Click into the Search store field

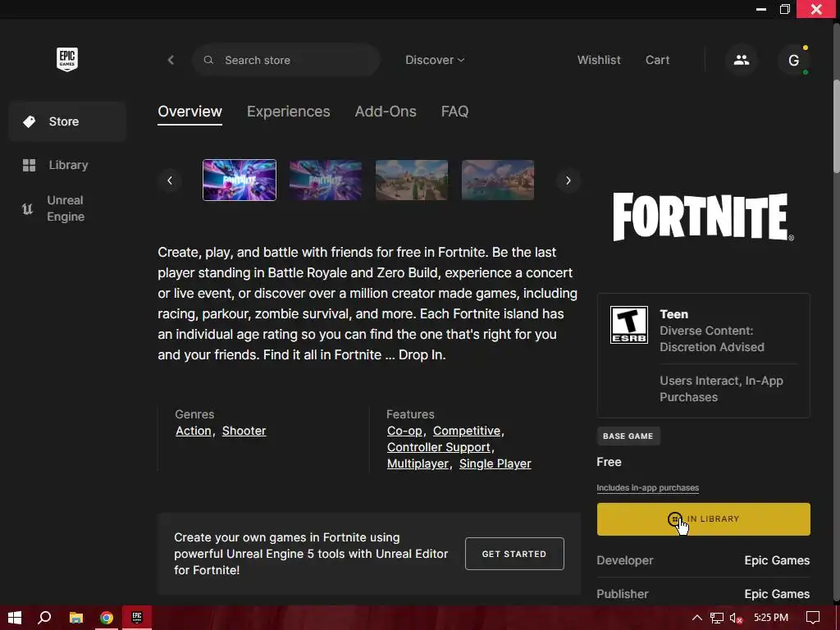point(286,60)
